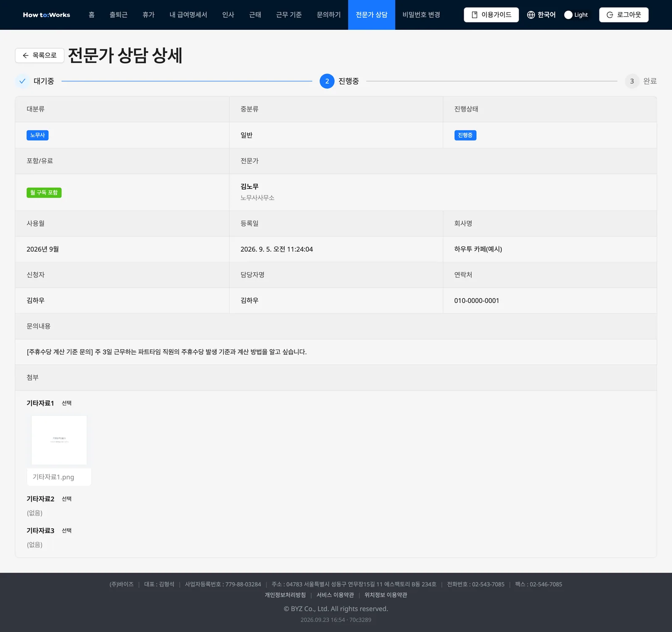Go to the 홈 menu

tap(92, 15)
